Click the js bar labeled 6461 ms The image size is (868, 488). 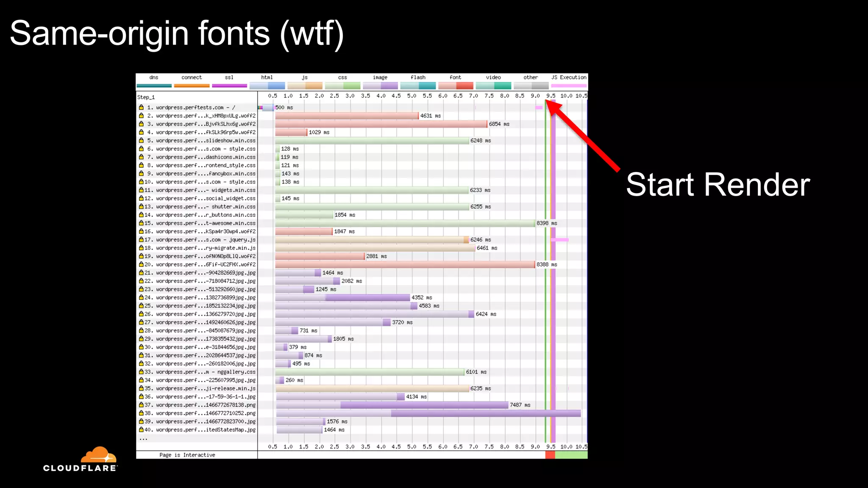(375, 248)
